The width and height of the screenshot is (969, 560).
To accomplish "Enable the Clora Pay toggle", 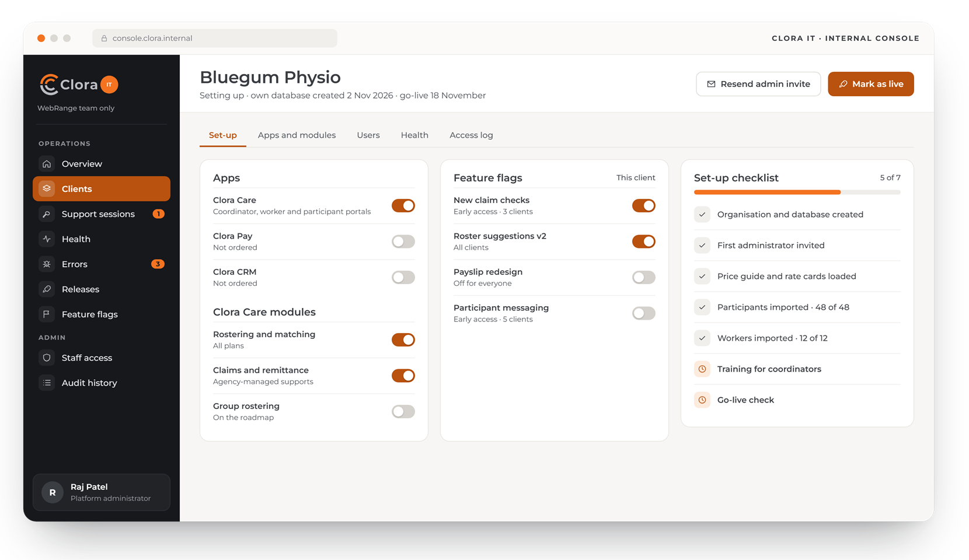I will tap(403, 242).
